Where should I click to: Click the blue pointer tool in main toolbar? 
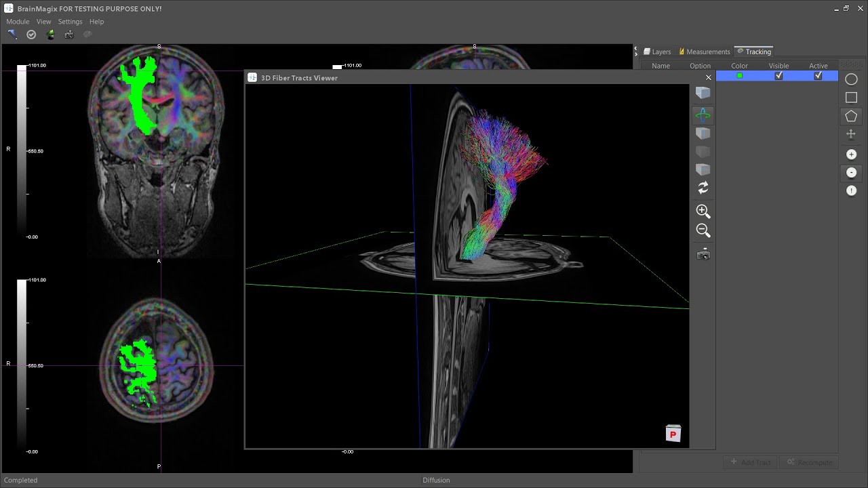click(x=12, y=35)
